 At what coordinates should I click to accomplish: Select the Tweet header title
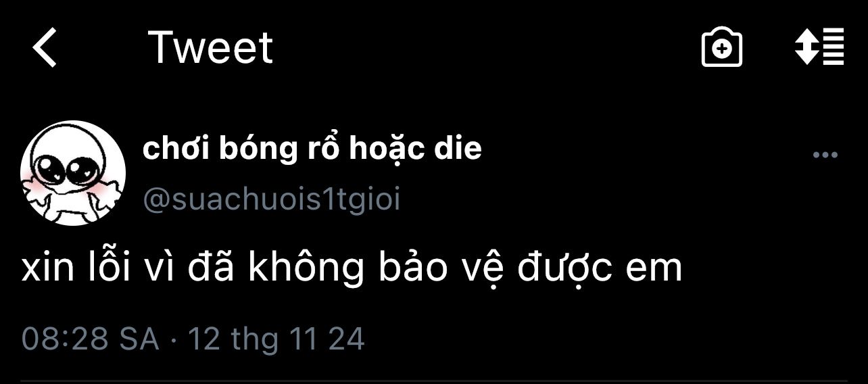pos(210,48)
